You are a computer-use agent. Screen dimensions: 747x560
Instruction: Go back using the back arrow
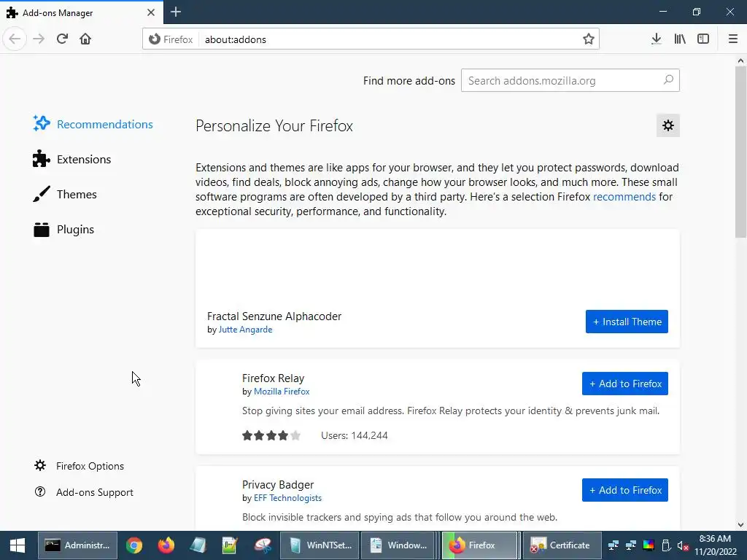[x=15, y=39]
